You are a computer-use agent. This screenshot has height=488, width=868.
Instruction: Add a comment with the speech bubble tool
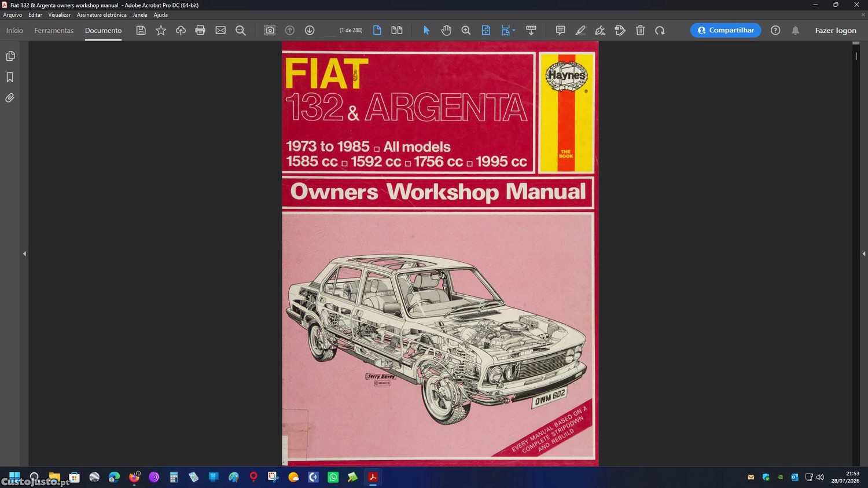[x=560, y=30]
